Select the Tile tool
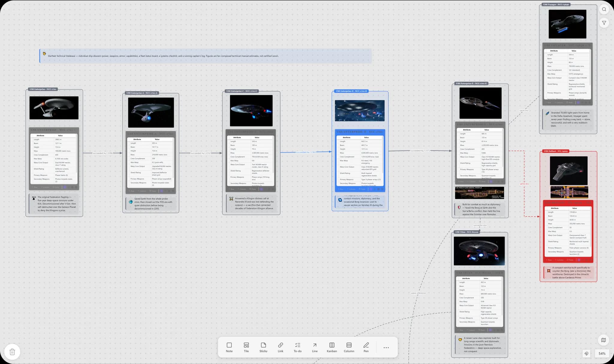The width and height of the screenshot is (614, 364). coord(246,348)
